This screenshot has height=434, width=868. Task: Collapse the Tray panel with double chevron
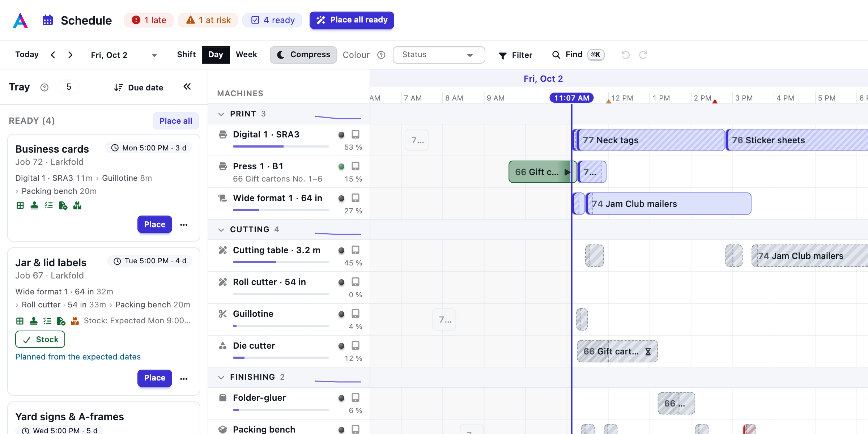[187, 87]
